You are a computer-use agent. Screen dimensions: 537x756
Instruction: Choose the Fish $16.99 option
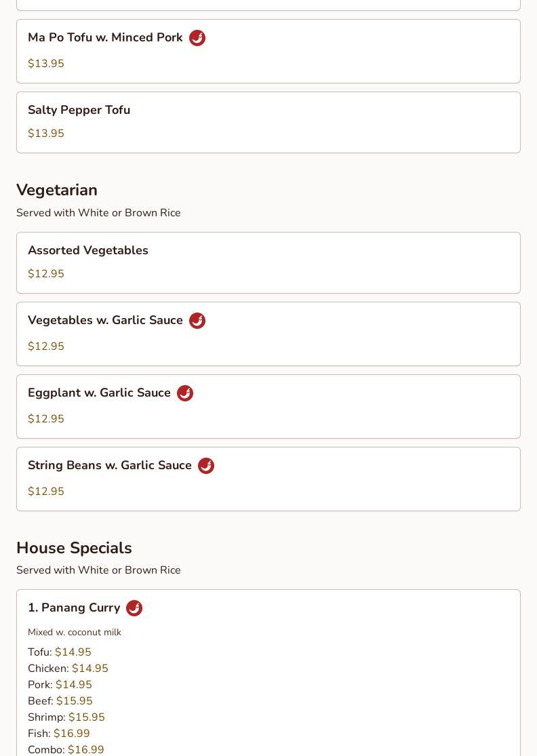point(59,734)
